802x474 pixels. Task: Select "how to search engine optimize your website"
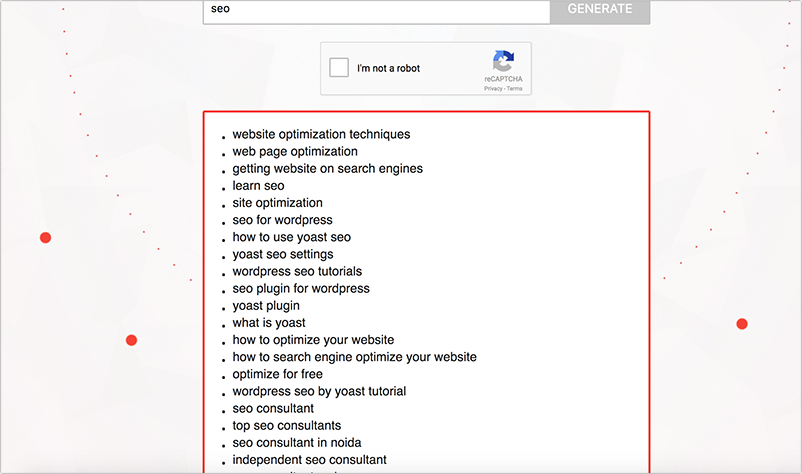pyautogui.click(x=354, y=357)
